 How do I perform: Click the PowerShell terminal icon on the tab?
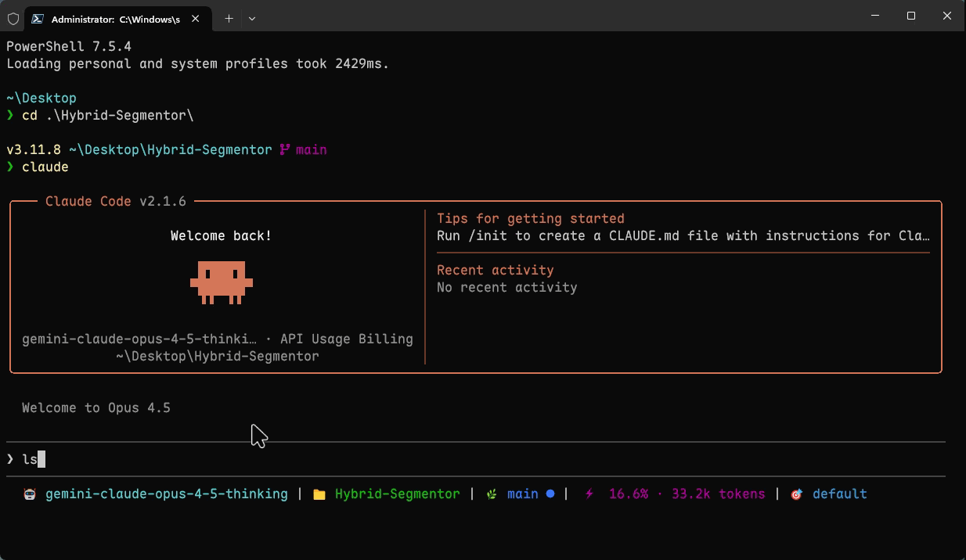pyautogui.click(x=38, y=18)
